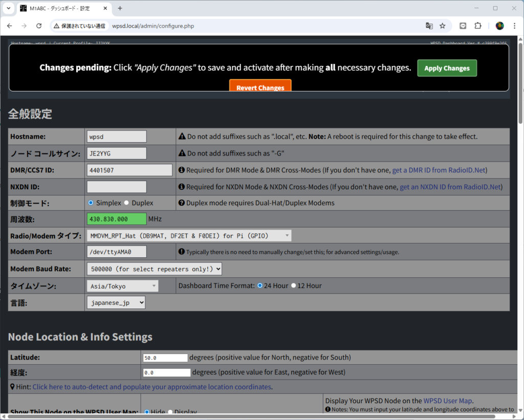This screenshot has width=524, height=420.
Task: Reload the page with the refresh icon
Action: tap(39, 26)
